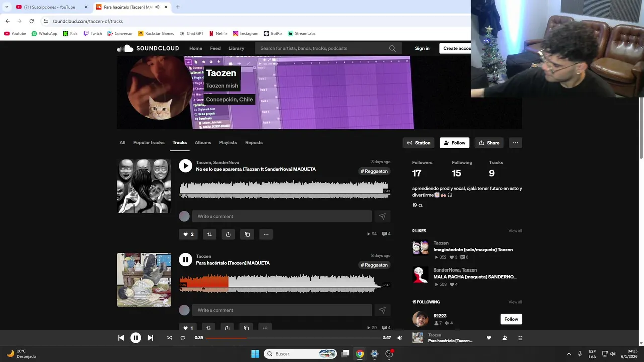Skip to previous track in player bar
Screen dimensions: 644x362
(x=121, y=338)
